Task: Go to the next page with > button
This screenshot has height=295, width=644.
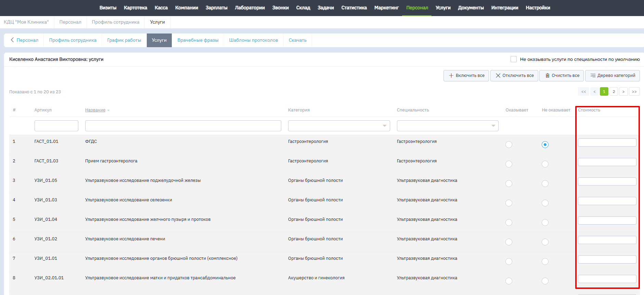Action: [x=623, y=92]
